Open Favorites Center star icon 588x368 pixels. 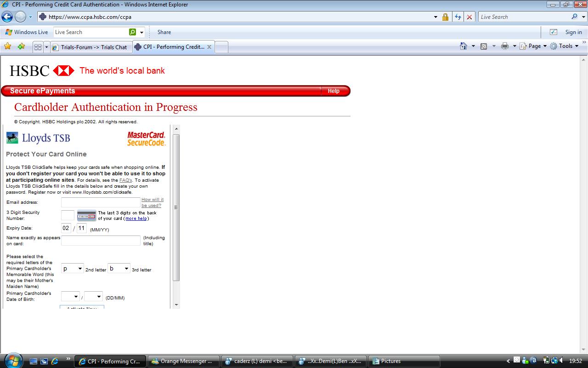click(x=7, y=46)
